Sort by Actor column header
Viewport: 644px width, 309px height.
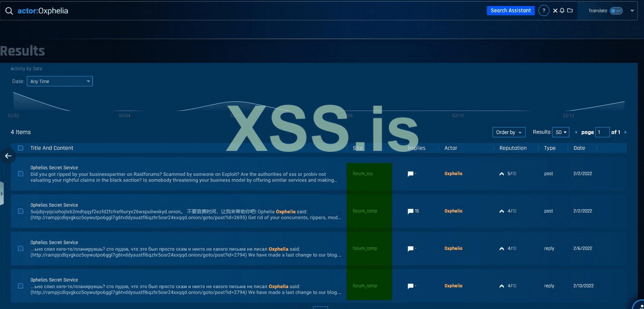point(451,148)
